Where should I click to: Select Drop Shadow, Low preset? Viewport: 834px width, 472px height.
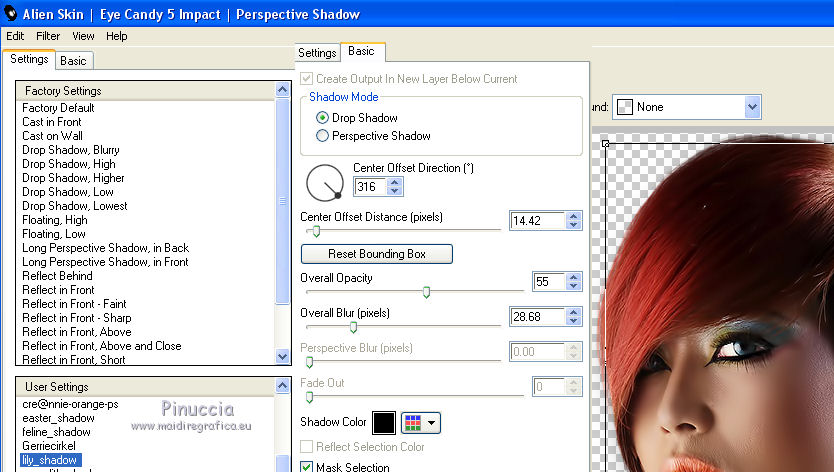68,192
